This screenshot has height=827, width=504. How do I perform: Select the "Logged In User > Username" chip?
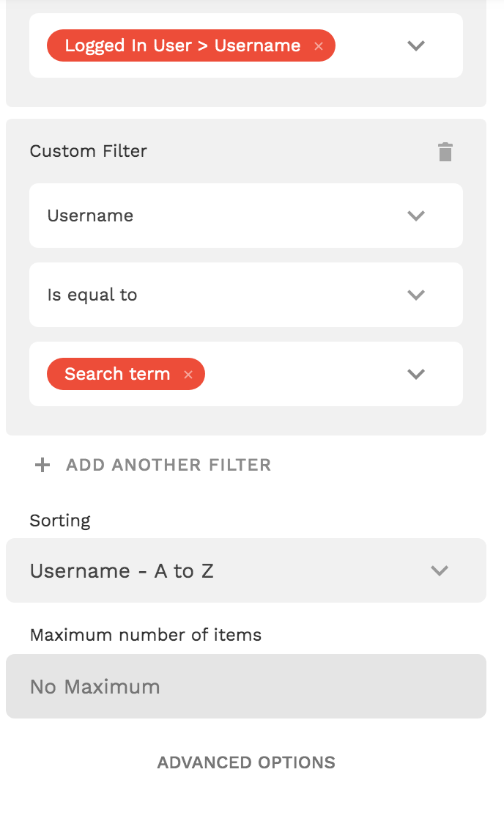182,45
